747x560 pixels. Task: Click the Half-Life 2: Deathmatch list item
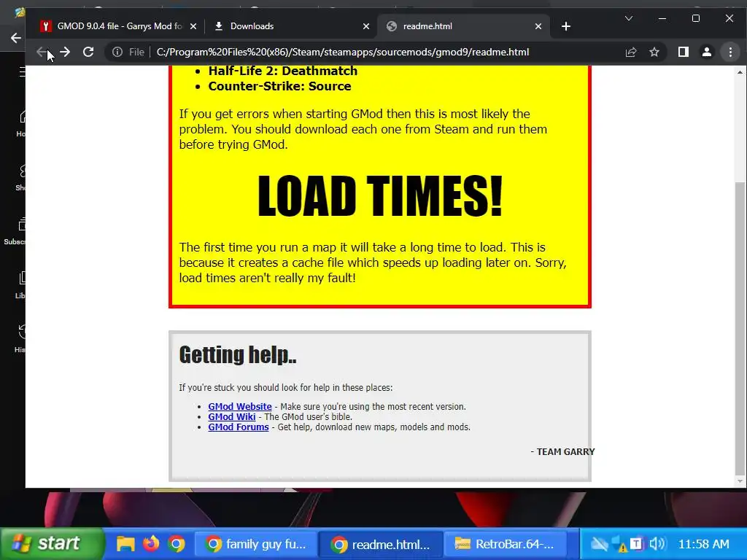pyautogui.click(x=283, y=71)
